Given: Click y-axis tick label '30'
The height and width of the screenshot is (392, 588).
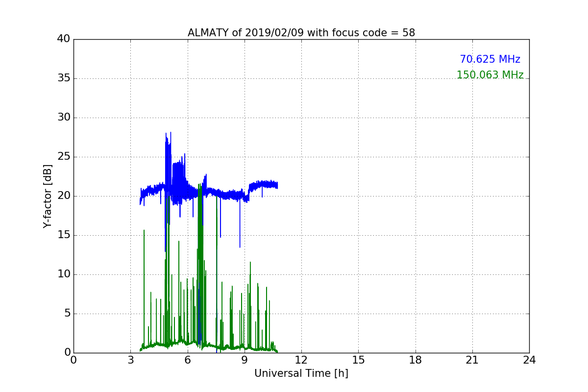Looking at the screenshot, I should pos(64,118).
